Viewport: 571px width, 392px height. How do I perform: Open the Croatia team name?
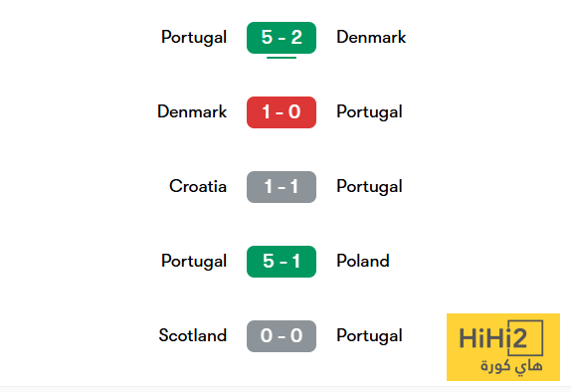coord(198,186)
